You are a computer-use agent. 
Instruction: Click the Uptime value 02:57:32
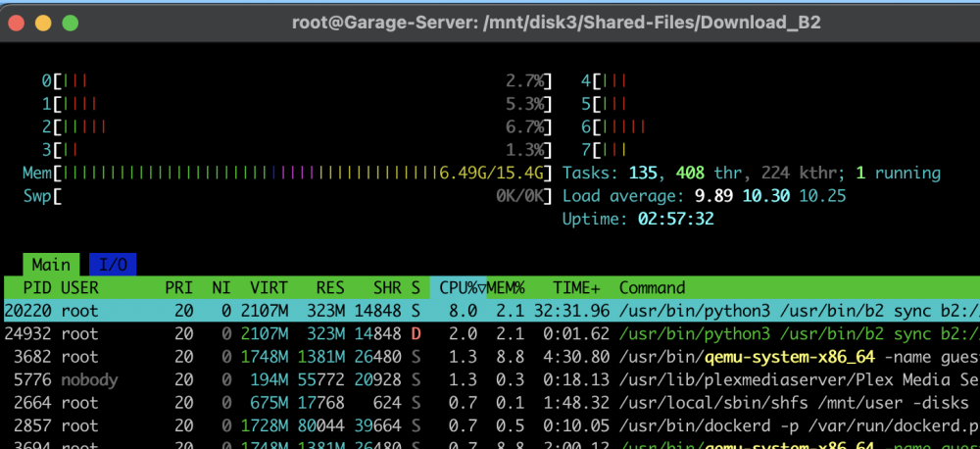tap(675, 220)
